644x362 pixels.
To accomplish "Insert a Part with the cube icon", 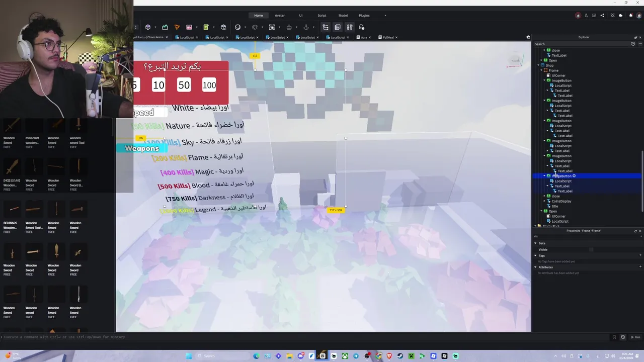I will pos(148,27).
